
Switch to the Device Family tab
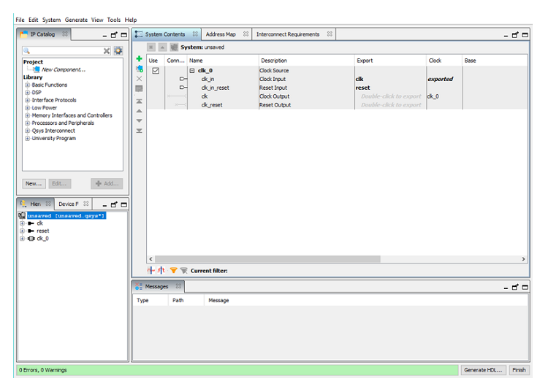coord(69,204)
